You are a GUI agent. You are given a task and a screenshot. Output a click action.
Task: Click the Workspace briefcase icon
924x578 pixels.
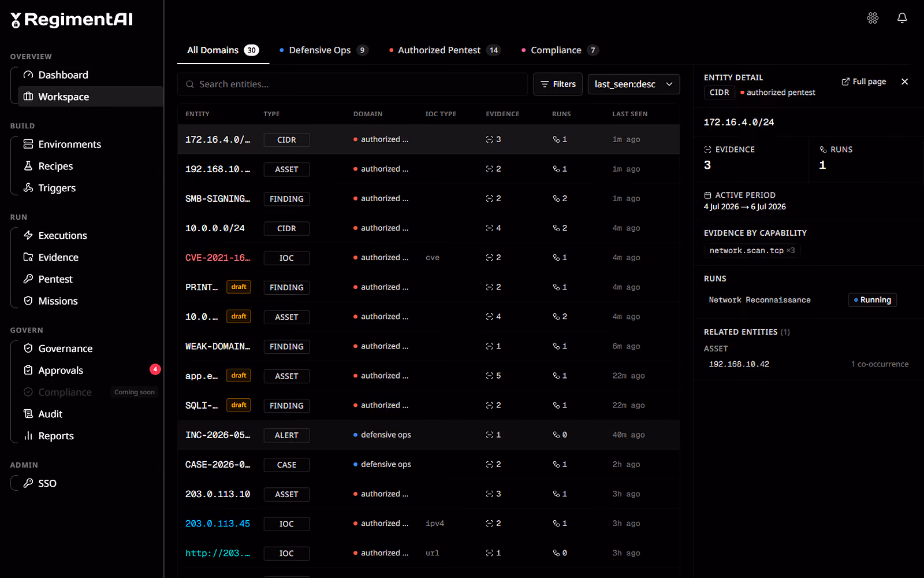(x=28, y=97)
